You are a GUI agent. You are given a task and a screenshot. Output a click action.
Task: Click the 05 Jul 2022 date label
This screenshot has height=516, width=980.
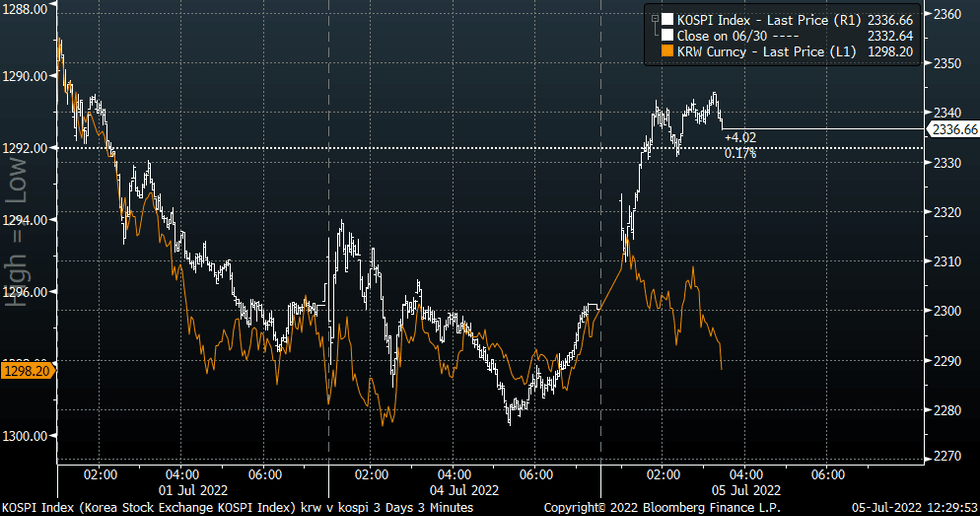click(x=739, y=490)
